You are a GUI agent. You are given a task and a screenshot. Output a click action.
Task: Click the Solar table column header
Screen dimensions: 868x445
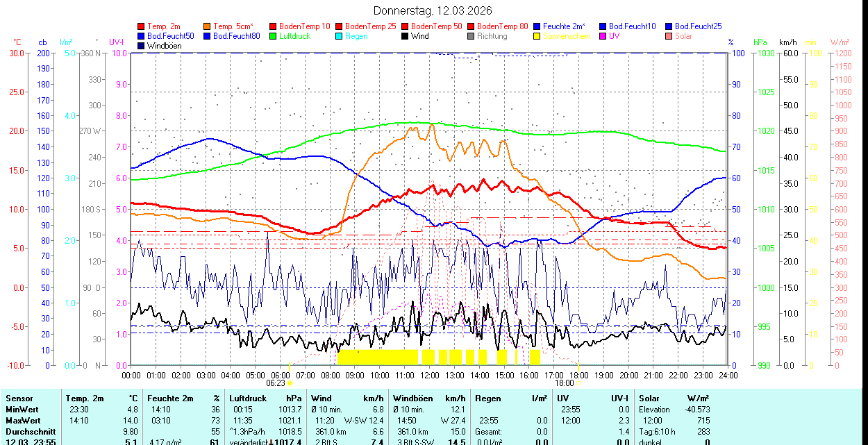click(x=649, y=398)
